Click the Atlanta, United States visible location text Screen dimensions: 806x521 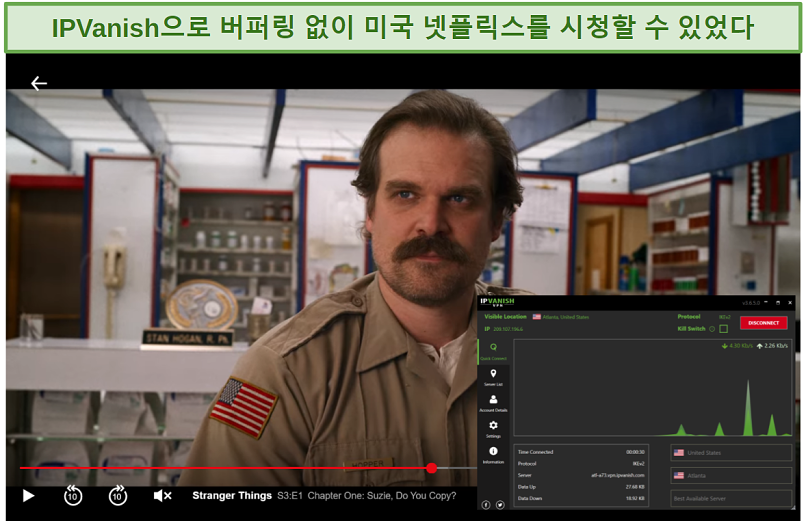566,317
